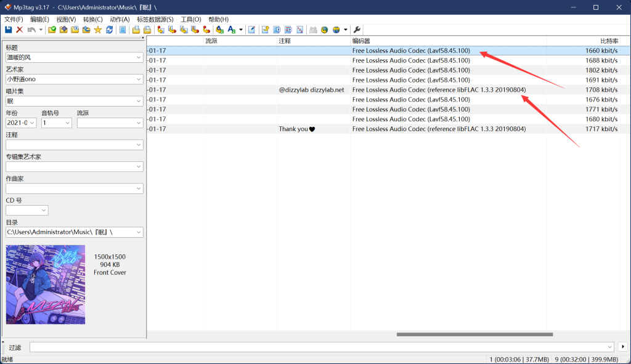Viewport: 631px width, 364px height.
Task: Open the 目录 path dropdown
Action: tap(138, 232)
